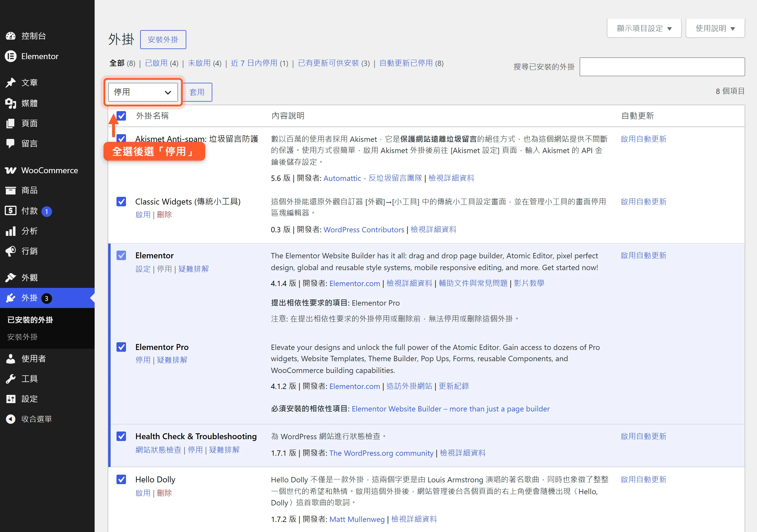Click the 媒體 media icon
Image resolution: width=757 pixels, height=532 pixels.
pyautogui.click(x=11, y=103)
